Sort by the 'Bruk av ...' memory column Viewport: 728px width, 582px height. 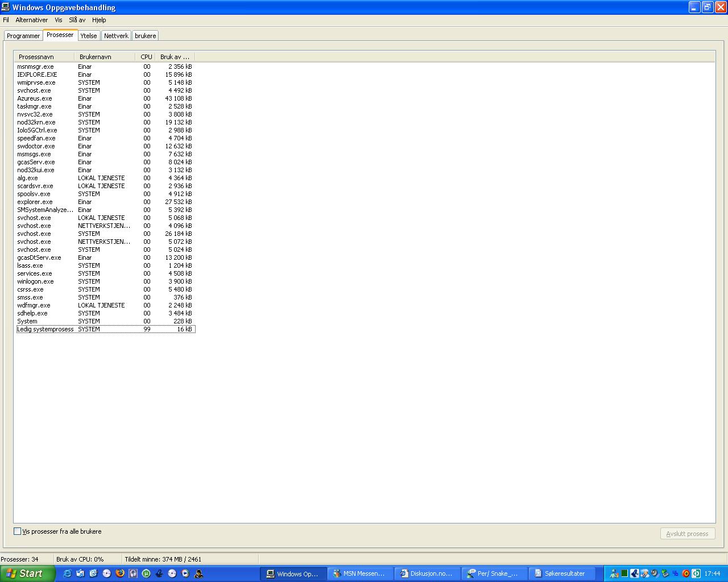(x=175, y=57)
